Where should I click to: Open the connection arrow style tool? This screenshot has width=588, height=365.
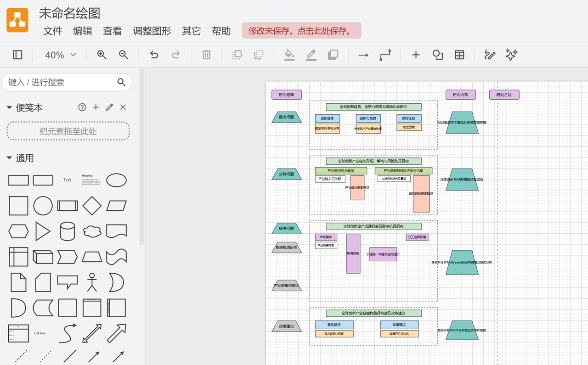click(363, 55)
